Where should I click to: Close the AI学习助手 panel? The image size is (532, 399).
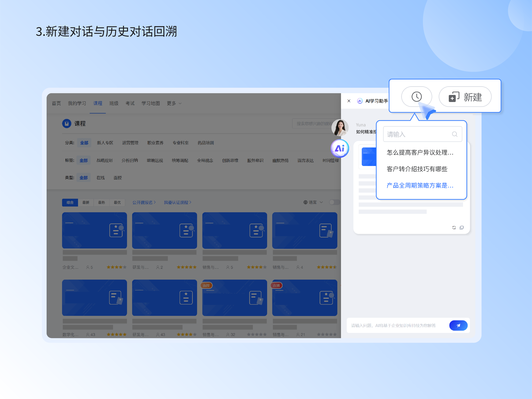349,101
